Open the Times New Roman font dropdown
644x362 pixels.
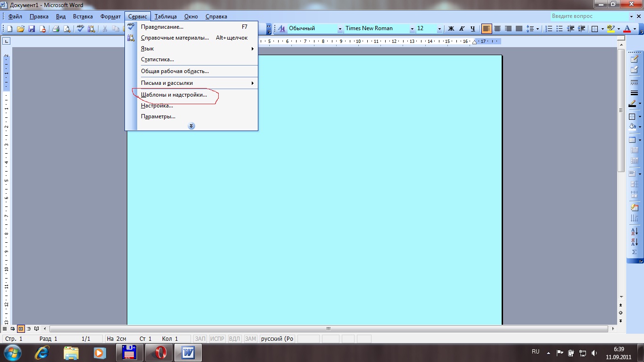[412, 29]
